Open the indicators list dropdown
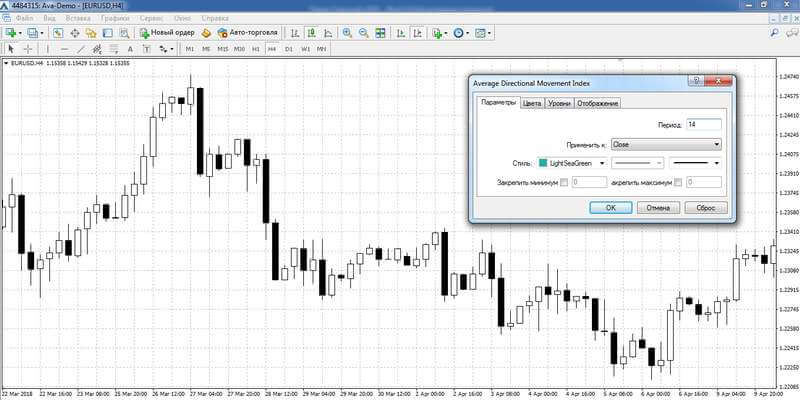 [439, 33]
